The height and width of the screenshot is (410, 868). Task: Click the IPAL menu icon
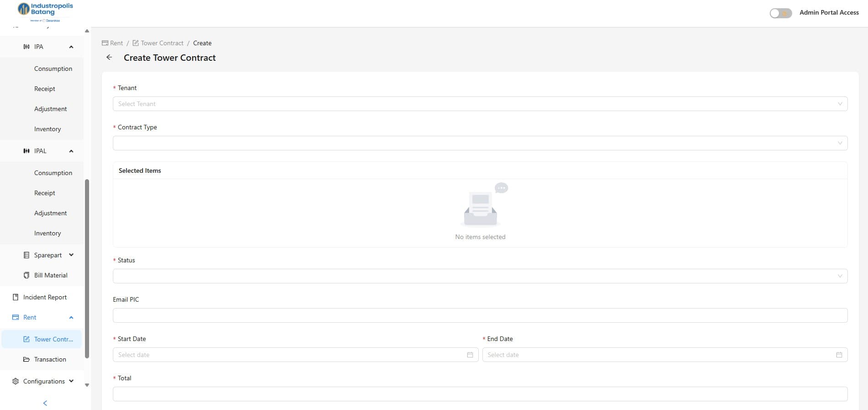[x=26, y=151]
